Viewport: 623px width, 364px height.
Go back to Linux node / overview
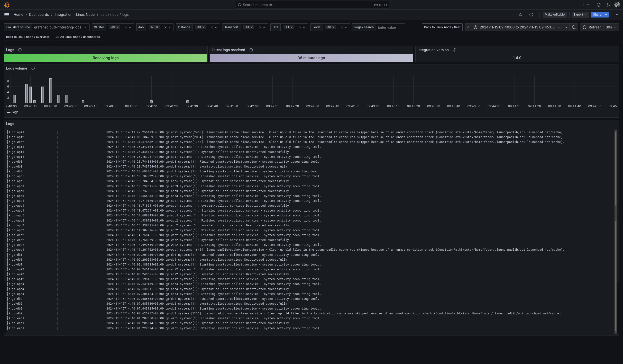tap(27, 37)
